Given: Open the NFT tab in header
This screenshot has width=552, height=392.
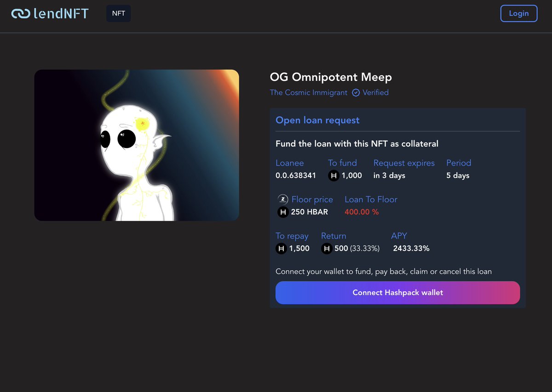Looking at the screenshot, I should [x=119, y=13].
